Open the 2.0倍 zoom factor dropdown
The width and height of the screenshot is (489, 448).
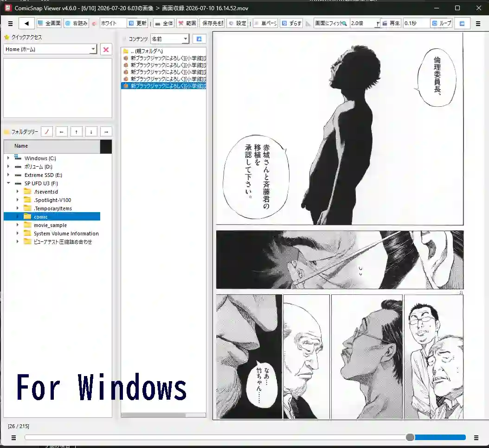[365, 23]
